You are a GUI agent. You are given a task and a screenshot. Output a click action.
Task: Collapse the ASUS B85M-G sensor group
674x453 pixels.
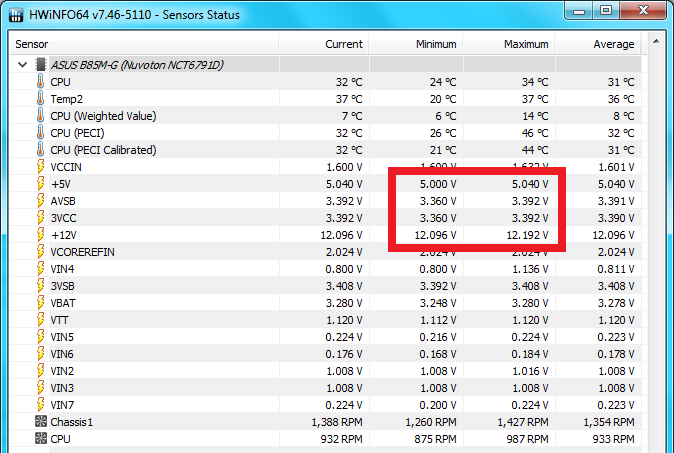[22, 65]
